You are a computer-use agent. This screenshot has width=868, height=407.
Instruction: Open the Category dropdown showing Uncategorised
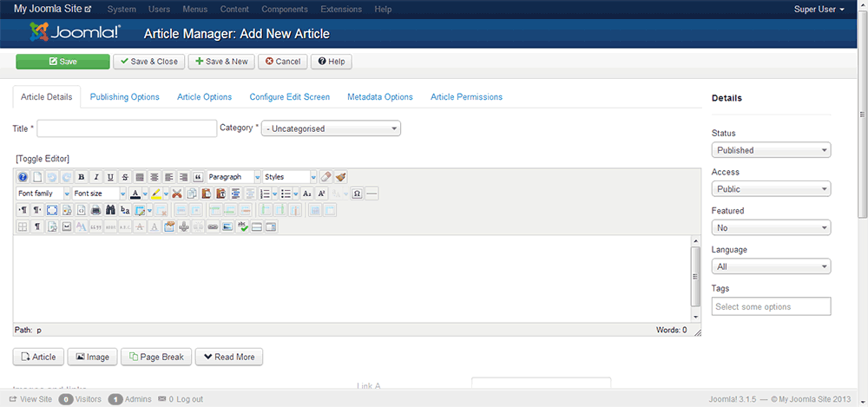331,128
